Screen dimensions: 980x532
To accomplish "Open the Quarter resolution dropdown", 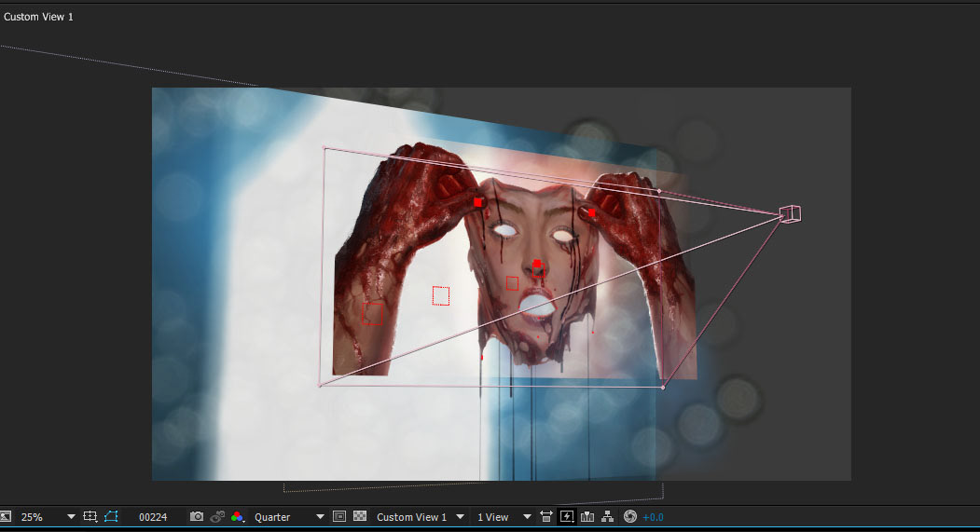I will tap(289, 517).
